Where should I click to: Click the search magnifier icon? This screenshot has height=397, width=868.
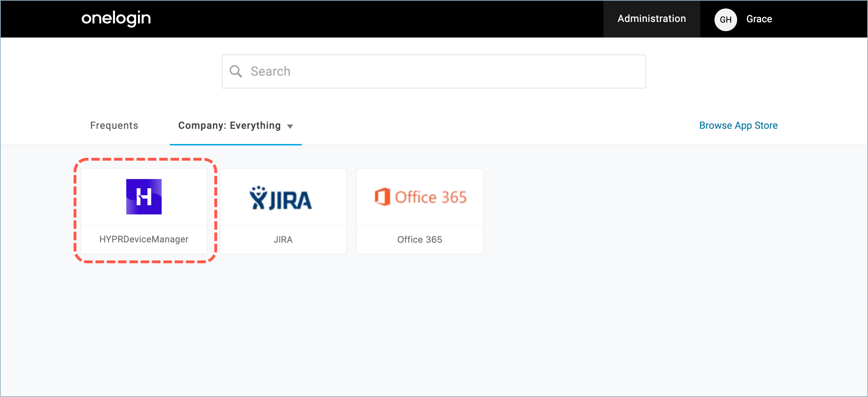(x=236, y=71)
